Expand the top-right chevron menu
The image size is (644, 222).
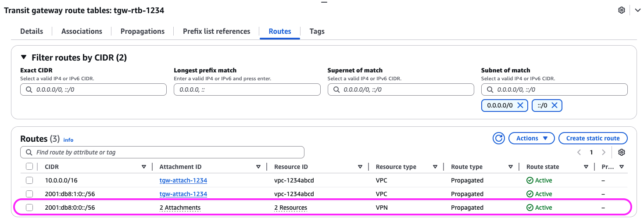pos(637,10)
